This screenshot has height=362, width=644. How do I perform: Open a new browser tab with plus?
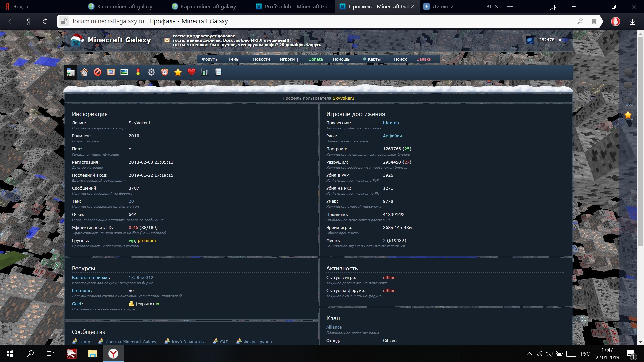point(510,7)
